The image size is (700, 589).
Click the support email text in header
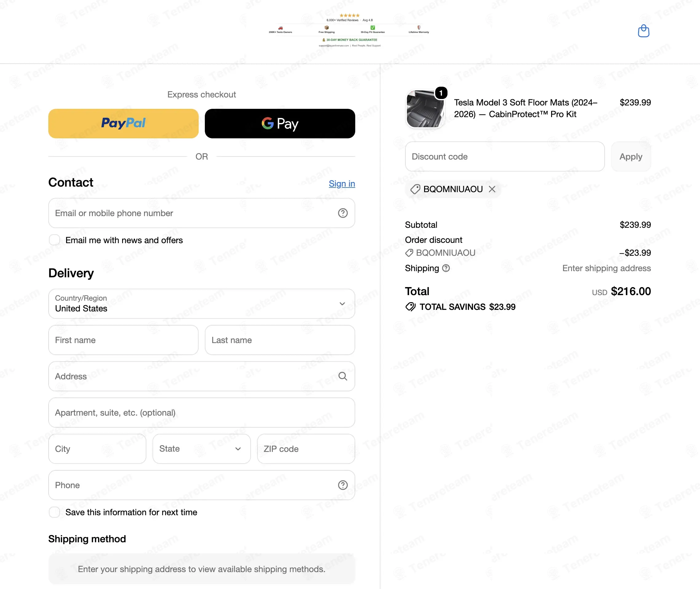[x=334, y=46]
